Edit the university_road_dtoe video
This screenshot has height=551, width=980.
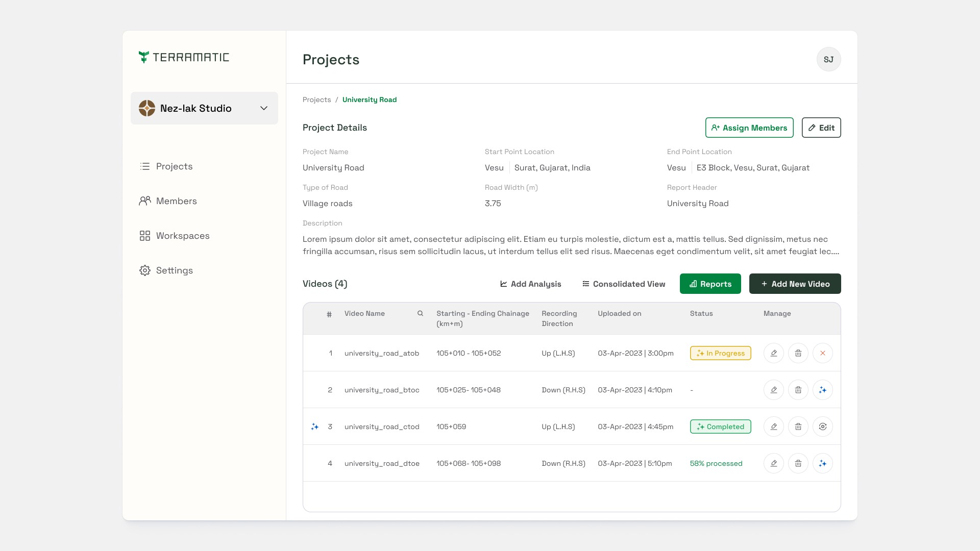(x=774, y=463)
